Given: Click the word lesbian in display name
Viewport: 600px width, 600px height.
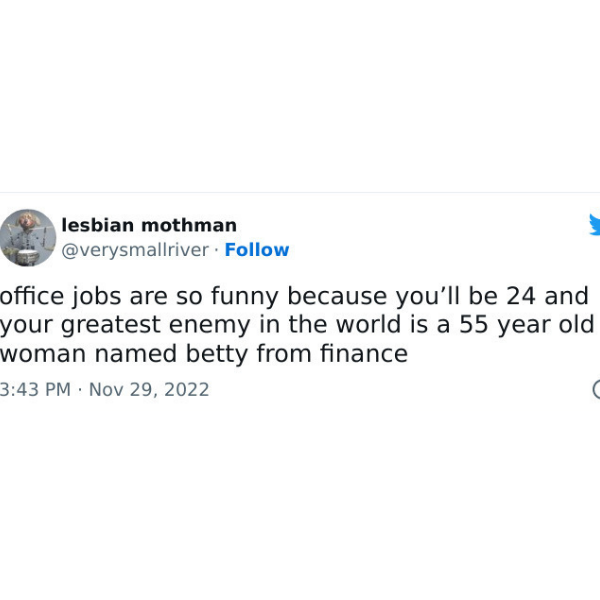Looking at the screenshot, I should [98, 225].
